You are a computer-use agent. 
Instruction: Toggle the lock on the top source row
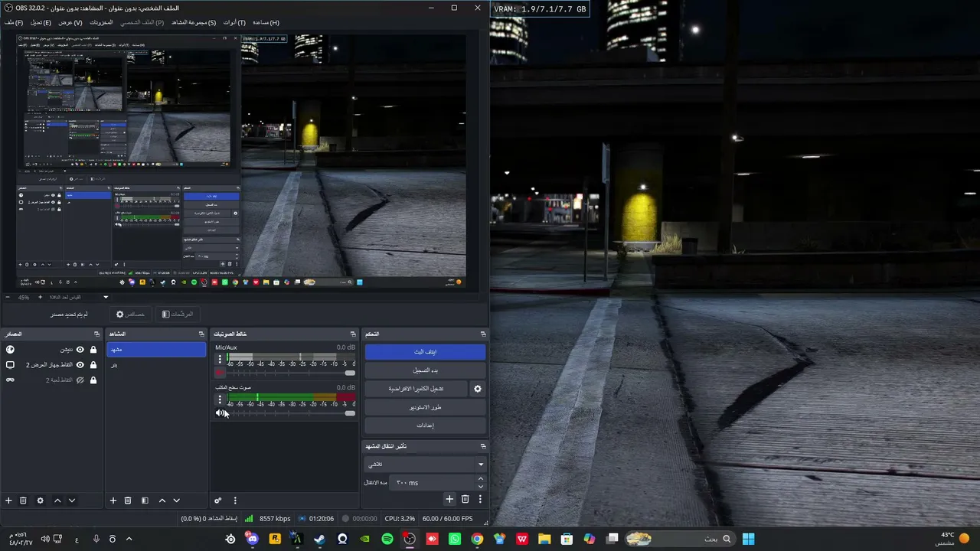(93, 350)
